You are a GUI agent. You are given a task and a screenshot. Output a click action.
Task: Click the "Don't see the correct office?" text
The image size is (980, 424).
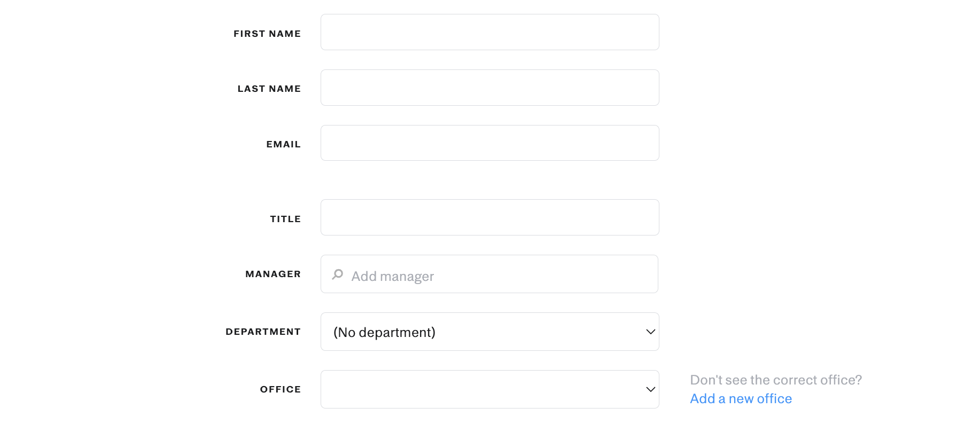[776, 380]
